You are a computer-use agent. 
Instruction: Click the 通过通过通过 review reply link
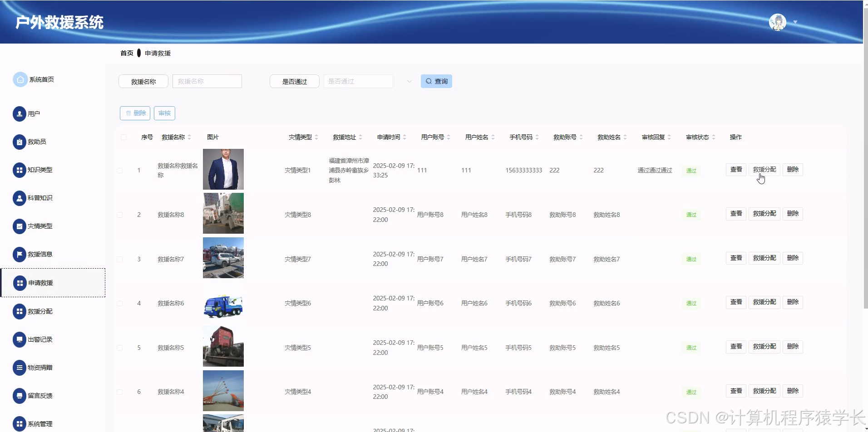[x=655, y=170]
